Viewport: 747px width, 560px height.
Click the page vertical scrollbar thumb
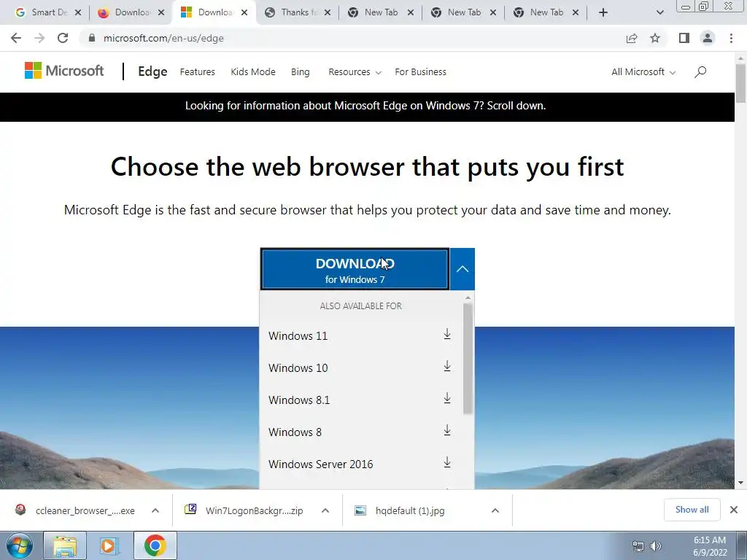pyautogui.click(x=740, y=82)
